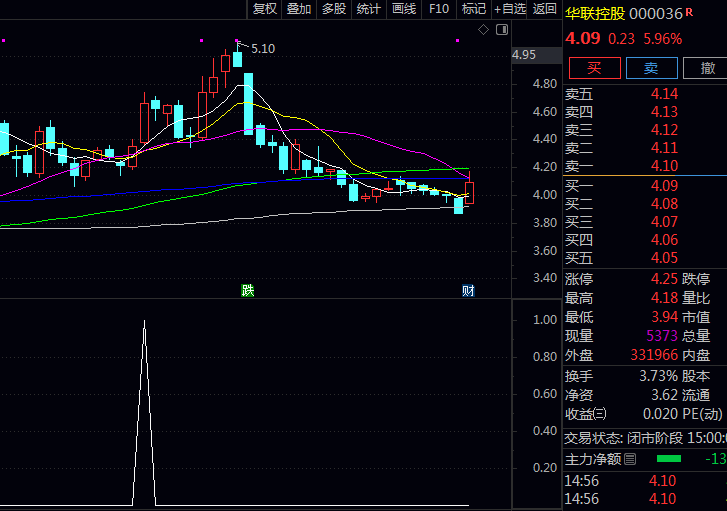Open the 主力净额 detail list icon
The height and width of the screenshot is (511, 727).
630,459
